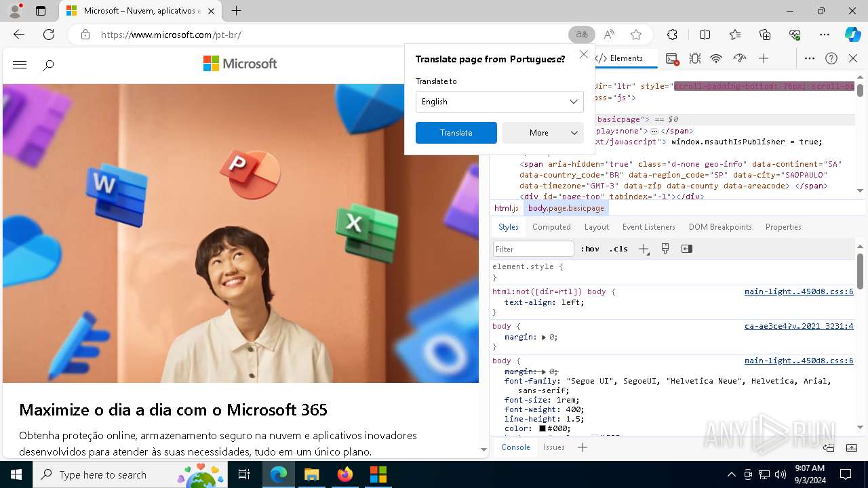Click the browser address bar URL
Screen dimensions: 868x488
pos(171,35)
